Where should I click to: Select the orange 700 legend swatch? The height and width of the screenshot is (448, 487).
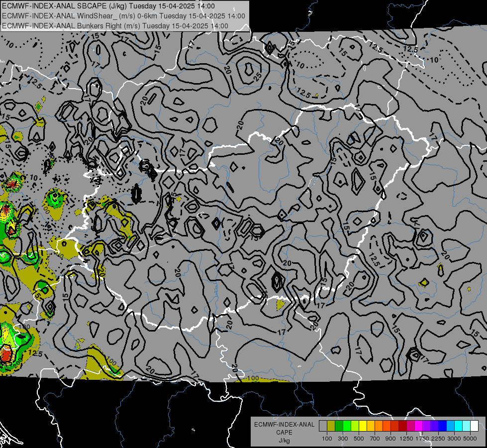click(x=379, y=426)
